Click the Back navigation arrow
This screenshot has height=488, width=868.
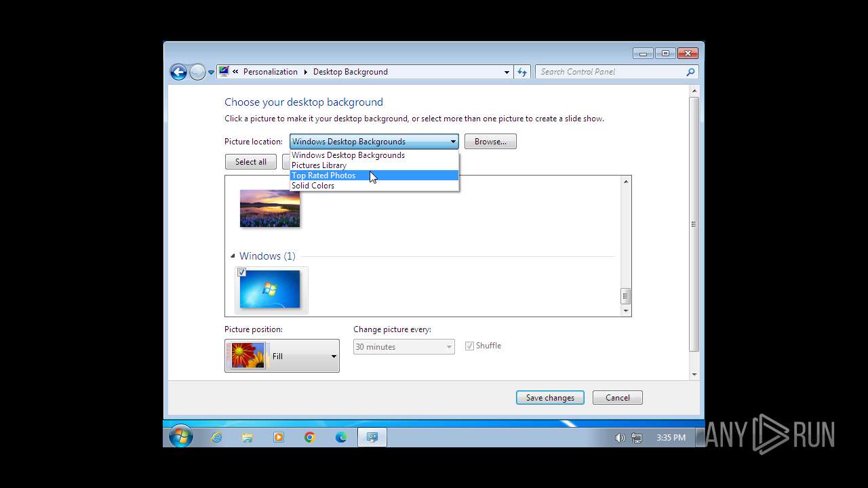click(178, 72)
